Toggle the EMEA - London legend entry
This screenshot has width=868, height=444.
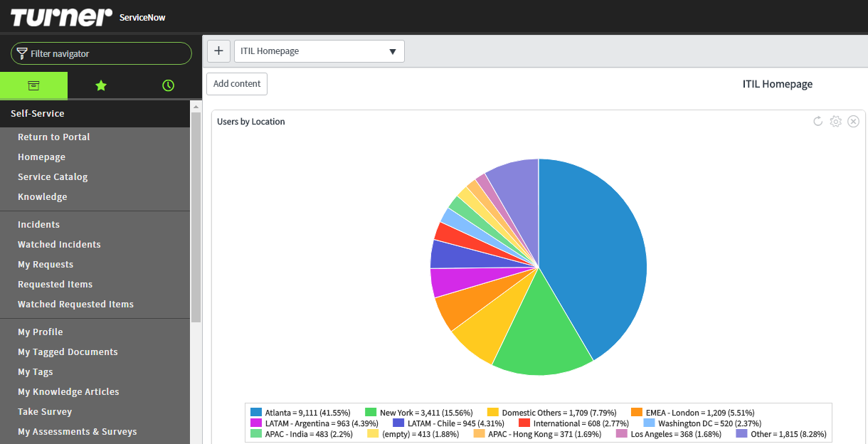(x=692, y=413)
